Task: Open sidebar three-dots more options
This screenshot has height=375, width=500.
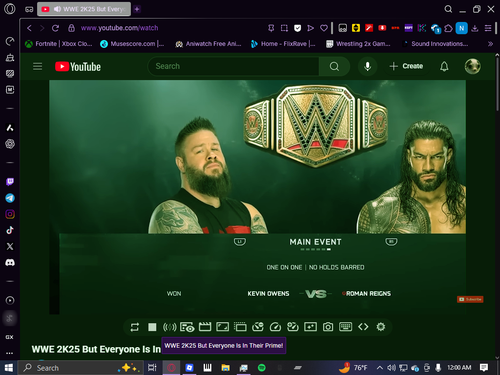Action: click(10, 353)
